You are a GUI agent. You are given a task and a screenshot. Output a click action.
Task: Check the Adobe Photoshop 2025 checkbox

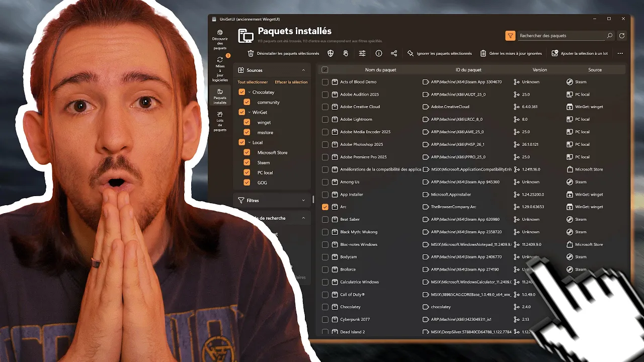[x=325, y=144]
